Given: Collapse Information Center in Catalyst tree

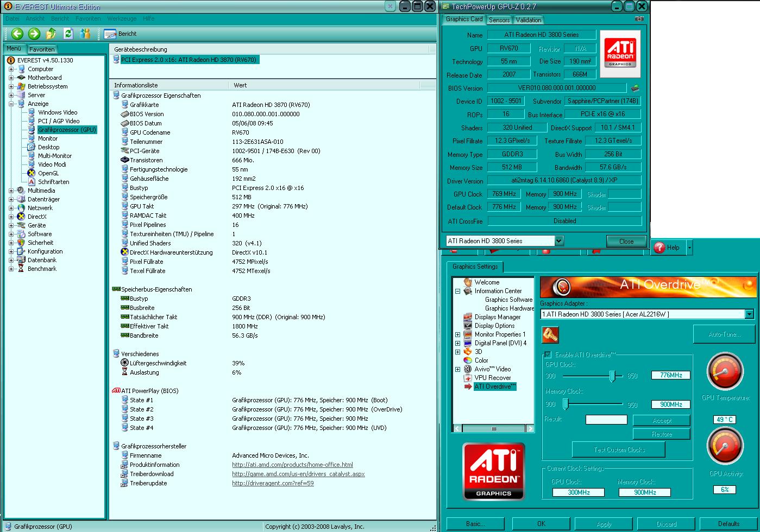Looking at the screenshot, I should [457, 291].
